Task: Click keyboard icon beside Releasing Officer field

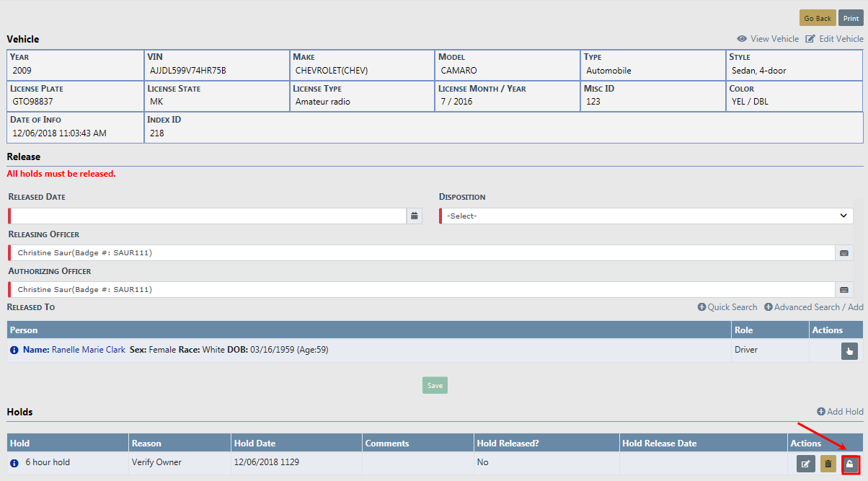Action: (844, 253)
